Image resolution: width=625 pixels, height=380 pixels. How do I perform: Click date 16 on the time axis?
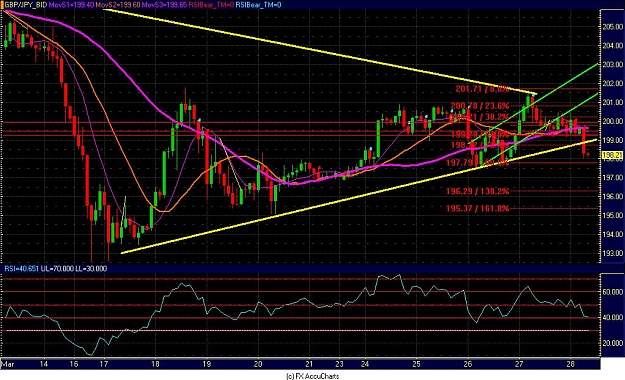tap(74, 364)
